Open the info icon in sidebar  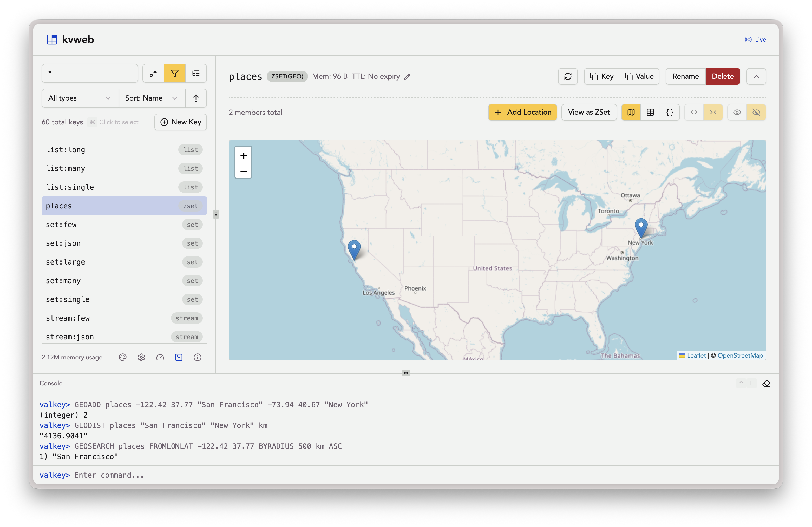197,357
